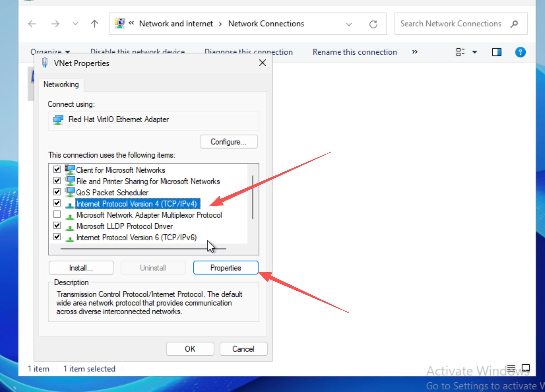
Task: Click the Control Panel address bar icon
Action: 120,23
